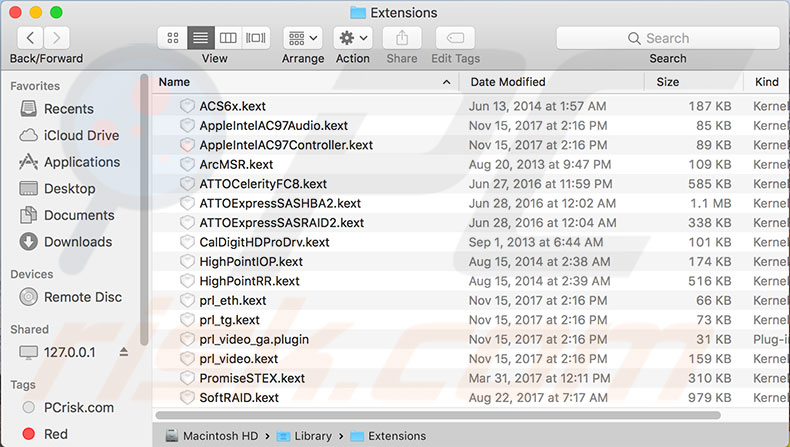Select prl_tg.kext file
Screen dimensions: 790x447
coord(229,320)
